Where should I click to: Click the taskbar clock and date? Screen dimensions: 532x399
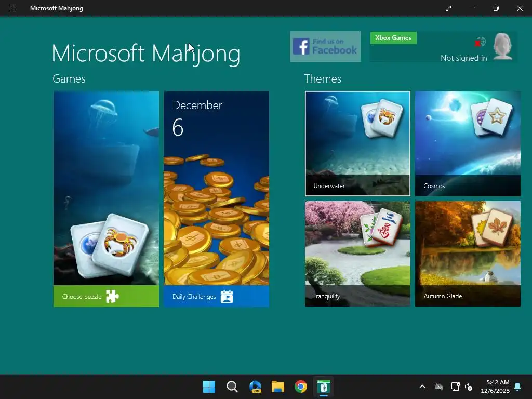(495, 387)
